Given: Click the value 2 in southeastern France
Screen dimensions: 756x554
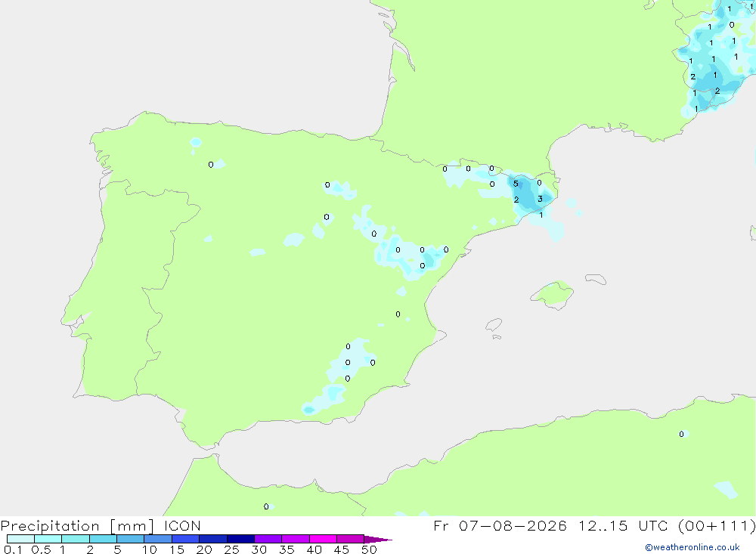Looking at the screenshot, I should (x=692, y=76).
